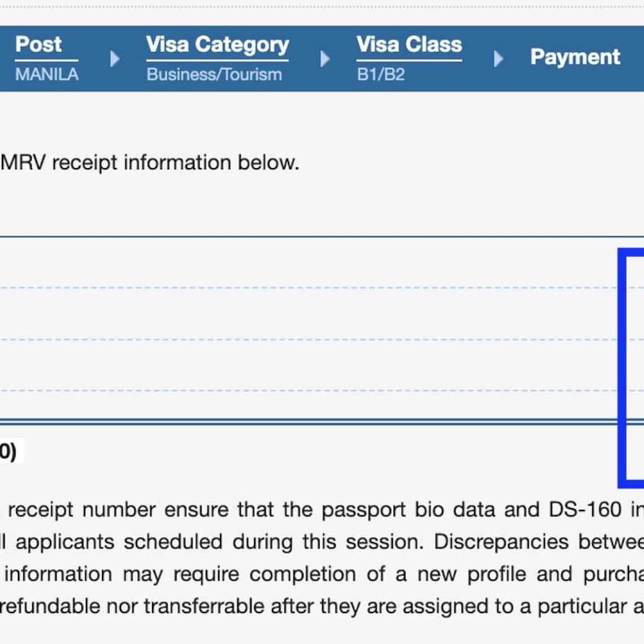The height and width of the screenshot is (644, 644).
Task: Select the Payment step in breadcrumb
Action: click(x=575, y=57)
